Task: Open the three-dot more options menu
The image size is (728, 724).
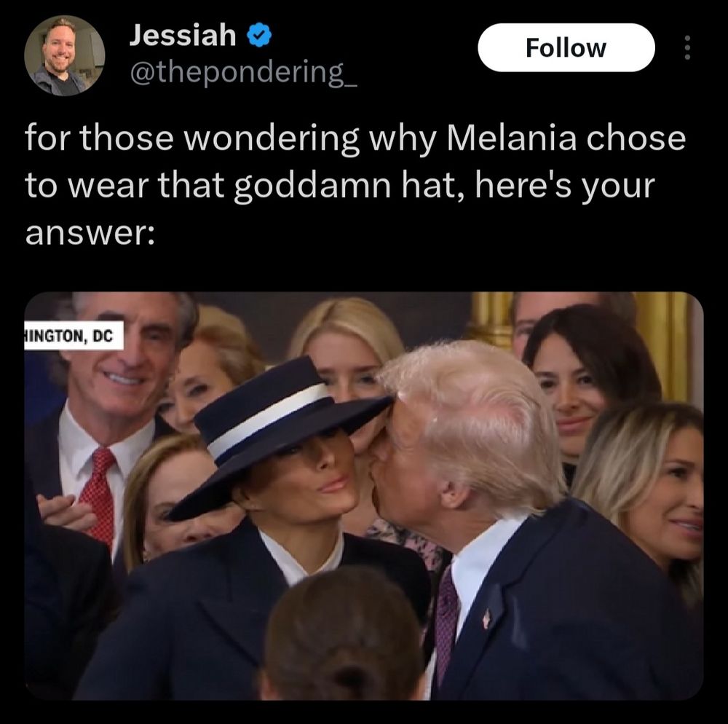Action: coord(688,48)
